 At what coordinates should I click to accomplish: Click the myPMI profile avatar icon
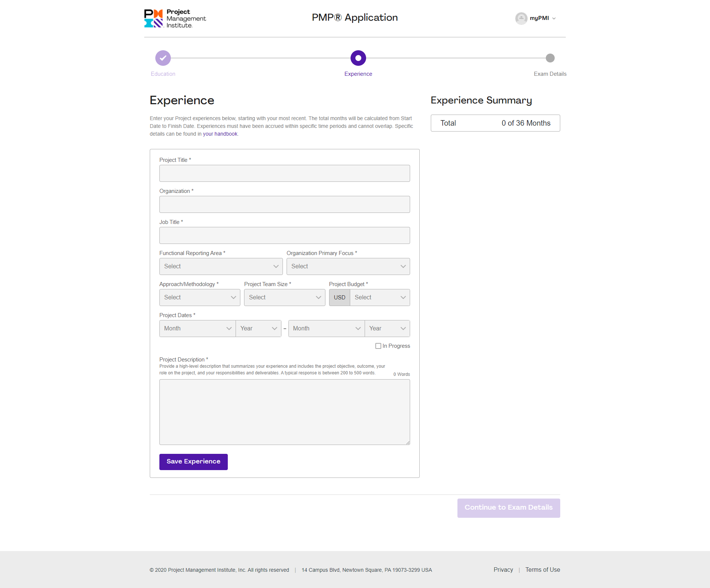tap(521, 18)
